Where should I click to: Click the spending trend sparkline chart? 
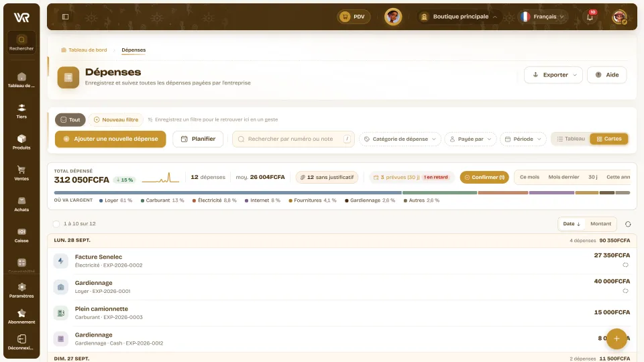click(160, 178)
